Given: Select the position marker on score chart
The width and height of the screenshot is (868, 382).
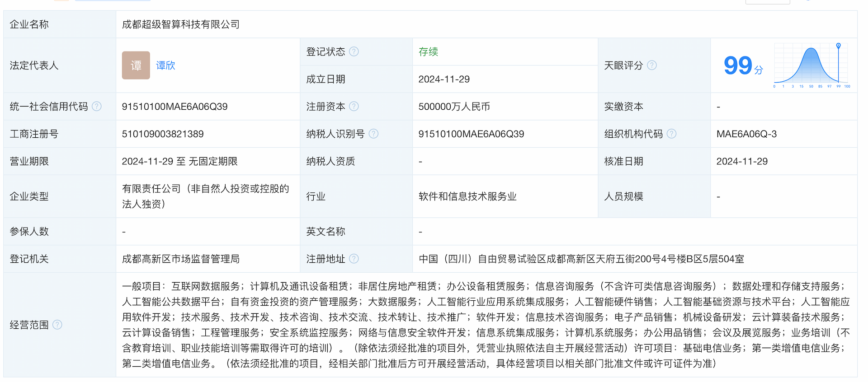Looking at the screenshot, I should point(838,46).
